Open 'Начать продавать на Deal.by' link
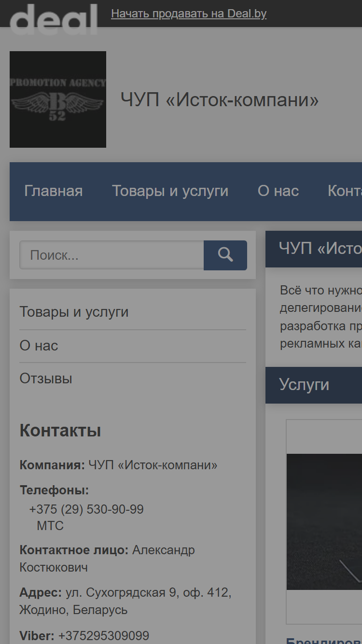Viewport: 362px width, 644px height. (189, 14)
